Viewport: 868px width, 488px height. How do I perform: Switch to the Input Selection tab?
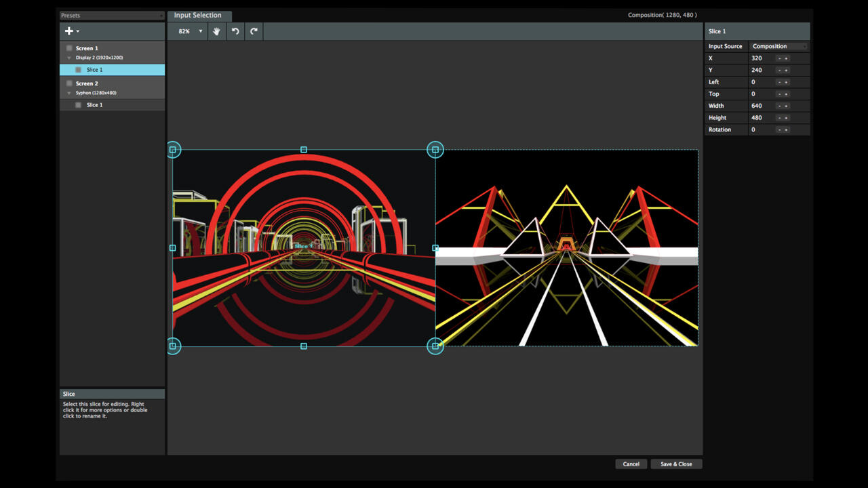198,16
